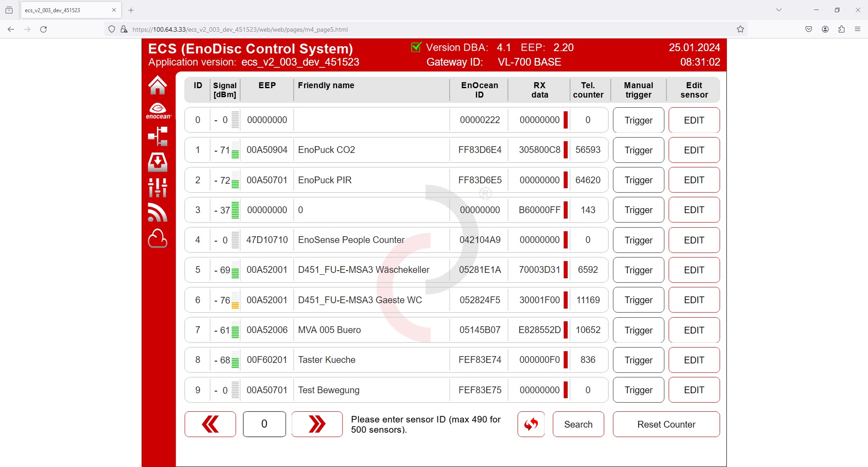Screen dimensions: 868x467
Task: Click the download inbox sidebar icon
Action: tap(157, 162)
